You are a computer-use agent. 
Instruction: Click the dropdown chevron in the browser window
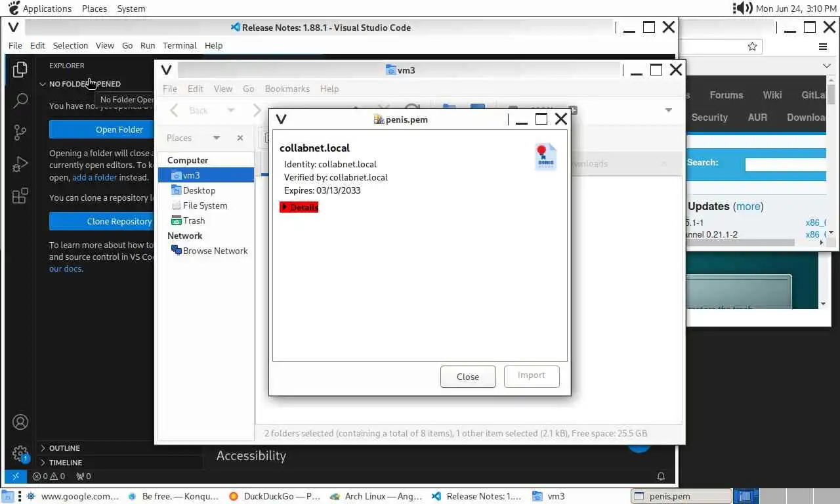826,66
